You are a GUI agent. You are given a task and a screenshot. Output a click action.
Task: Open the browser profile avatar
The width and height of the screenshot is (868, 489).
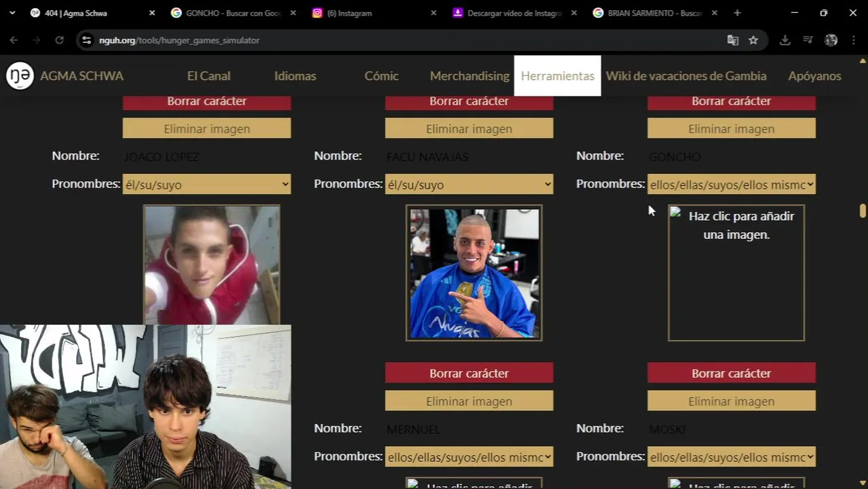831,40
